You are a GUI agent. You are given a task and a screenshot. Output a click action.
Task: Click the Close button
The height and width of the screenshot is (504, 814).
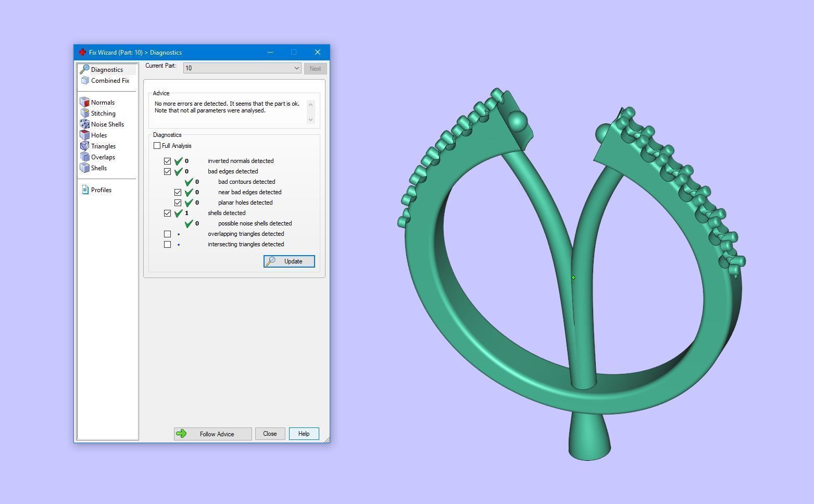(270, 434)
